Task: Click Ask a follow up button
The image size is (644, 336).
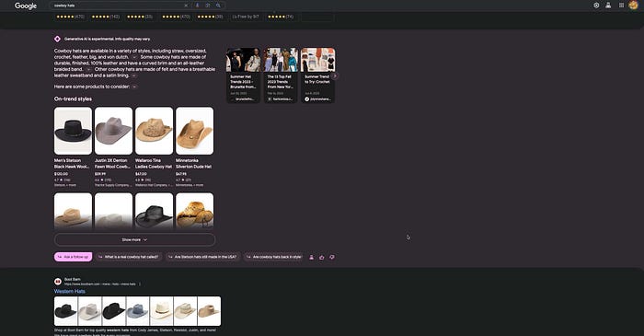Action: click(x=73, y=257)
